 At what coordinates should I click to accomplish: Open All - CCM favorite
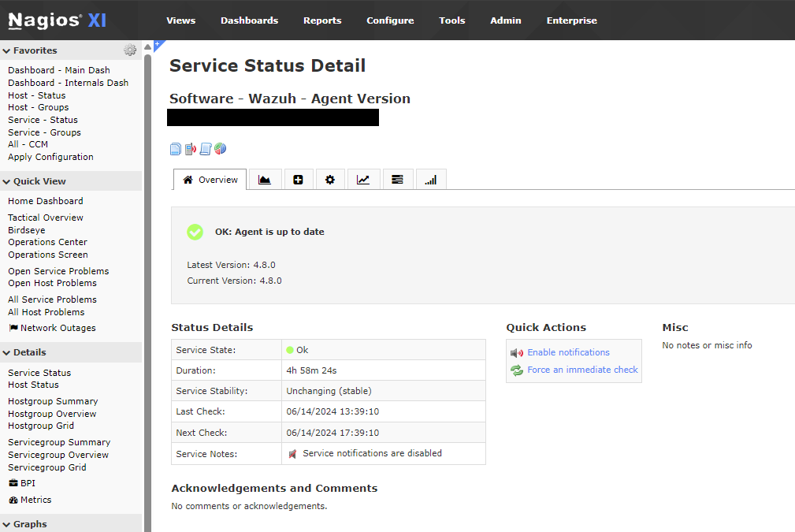click(x=28, y=144)
